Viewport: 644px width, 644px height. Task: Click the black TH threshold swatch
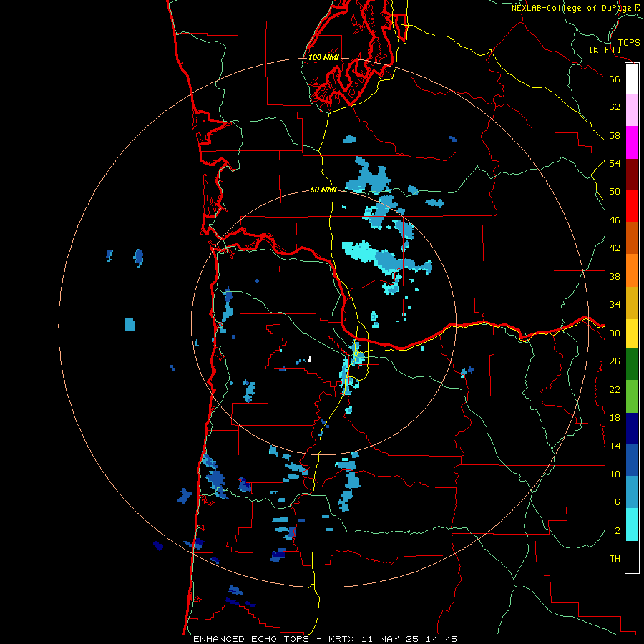(x=632, y=557)
